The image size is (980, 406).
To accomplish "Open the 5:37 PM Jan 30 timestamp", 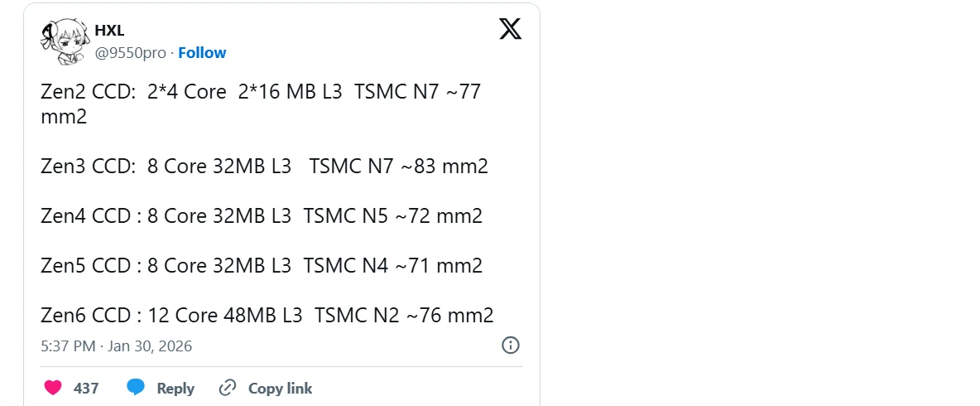I will coord(116,346).
